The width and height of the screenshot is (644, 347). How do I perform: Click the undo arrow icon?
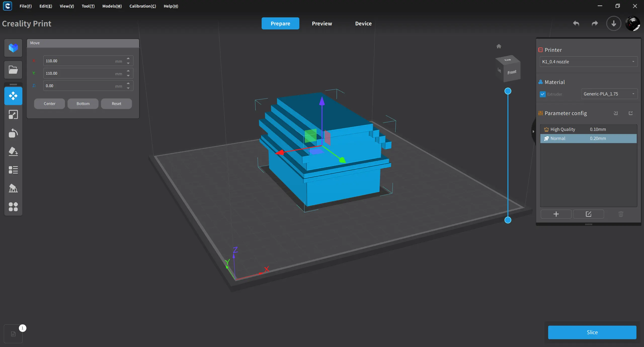coord(576,23)
